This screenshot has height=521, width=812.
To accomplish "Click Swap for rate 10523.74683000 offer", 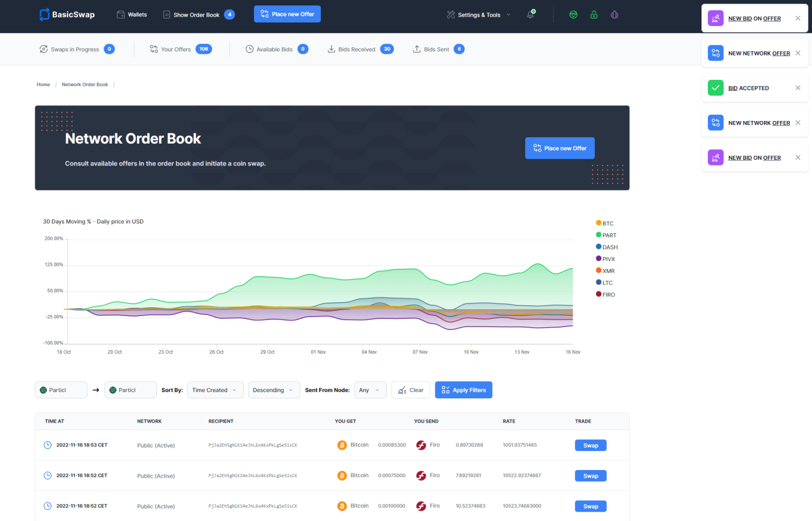I will click(590, 507).
